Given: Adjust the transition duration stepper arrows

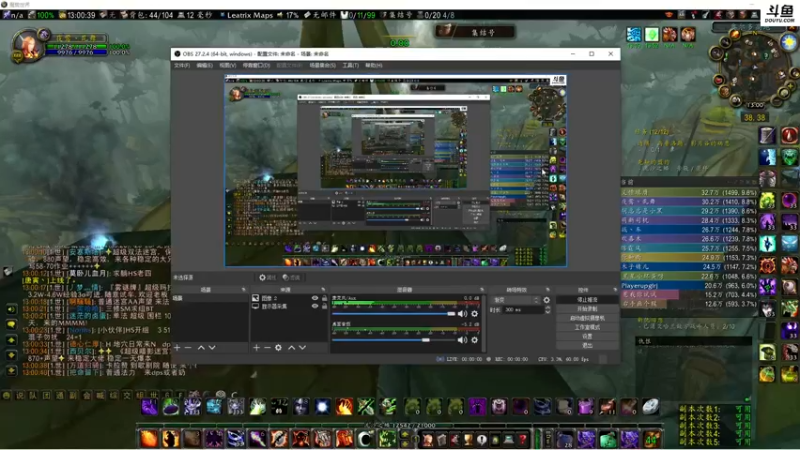Looking at the screenshot, I should (x=547, y=310).
